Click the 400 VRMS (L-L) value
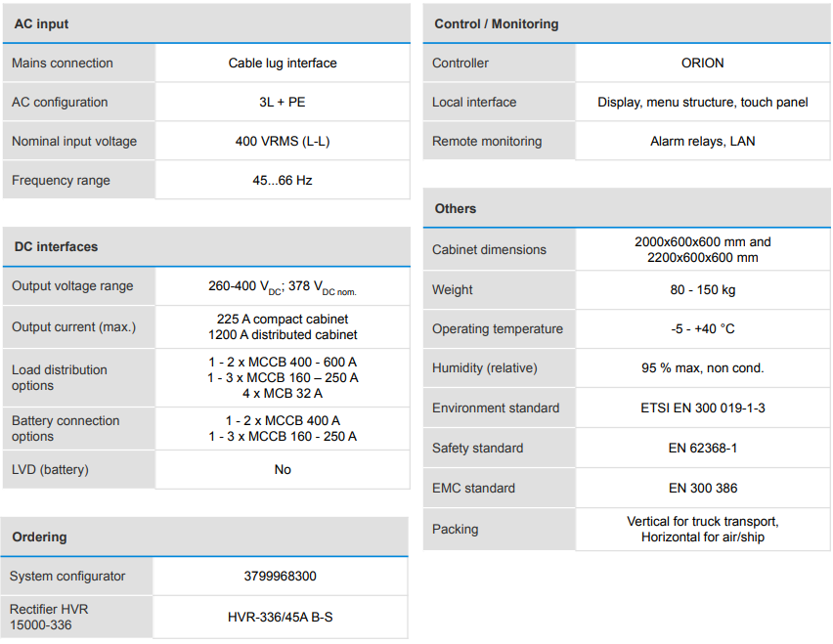 pyautogui.click(x=283, y=141)
